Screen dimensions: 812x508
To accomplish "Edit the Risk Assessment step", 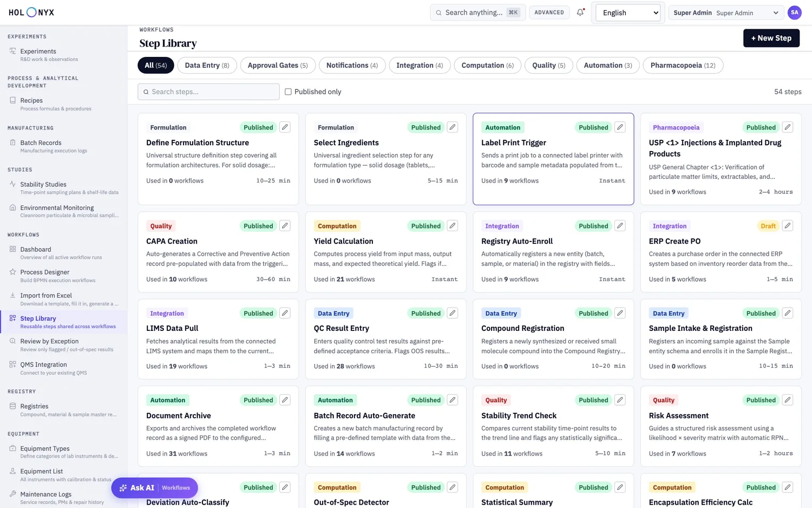I will pyautogui.click(x=788, y=400).
